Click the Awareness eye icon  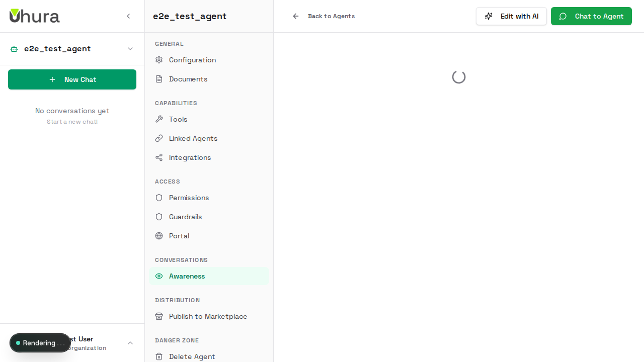(x=158, y=276)
